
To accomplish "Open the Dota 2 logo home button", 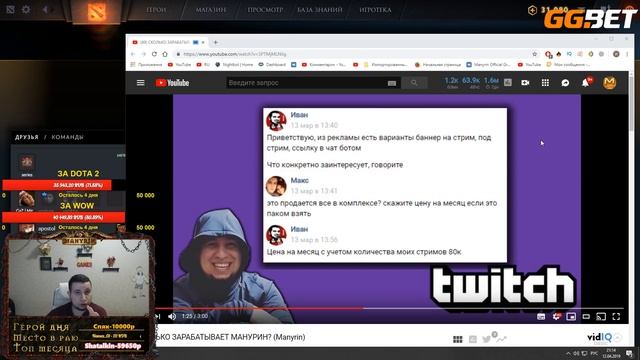I will click(x=96, y=11).
